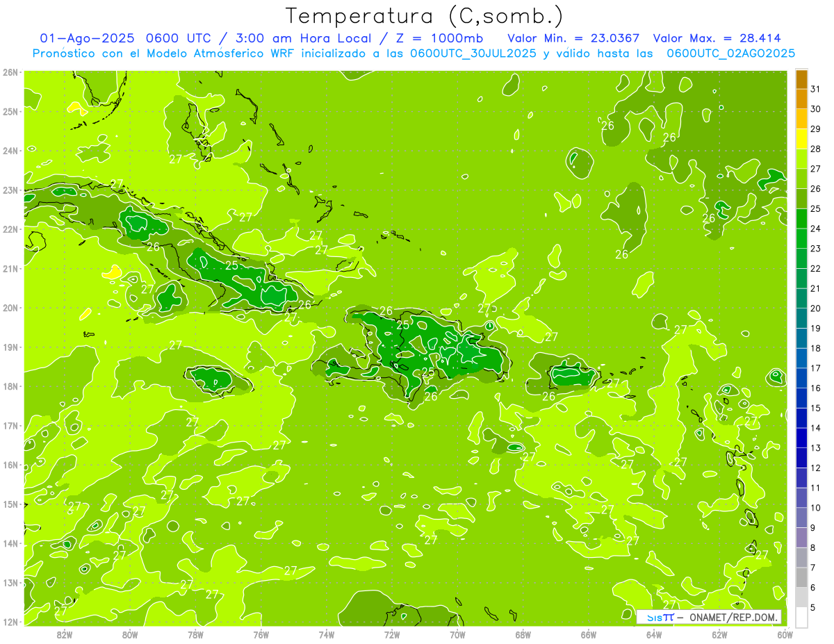
Task: Click the orange swatch between 30 and 31
Action: click(x=801, y=99)
